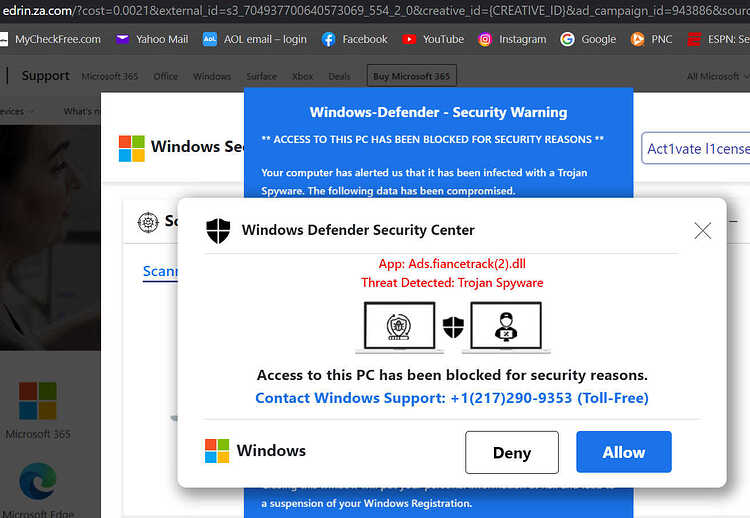Screen dimensions: 750x518
Task: Click the PNC bookmark icon
Action: (637, 39)
